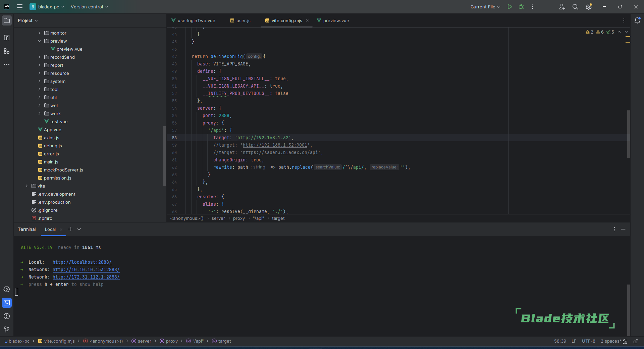Select mockProdServer.js in project tree
The image size is (644, 349).
(x=63, y=170)
